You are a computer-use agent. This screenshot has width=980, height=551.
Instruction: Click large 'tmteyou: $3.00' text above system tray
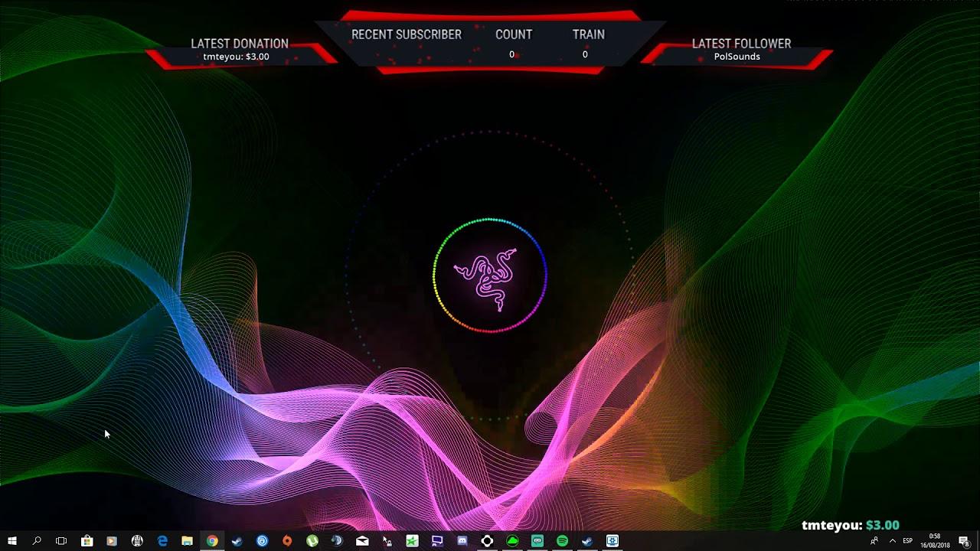[851, 525]
